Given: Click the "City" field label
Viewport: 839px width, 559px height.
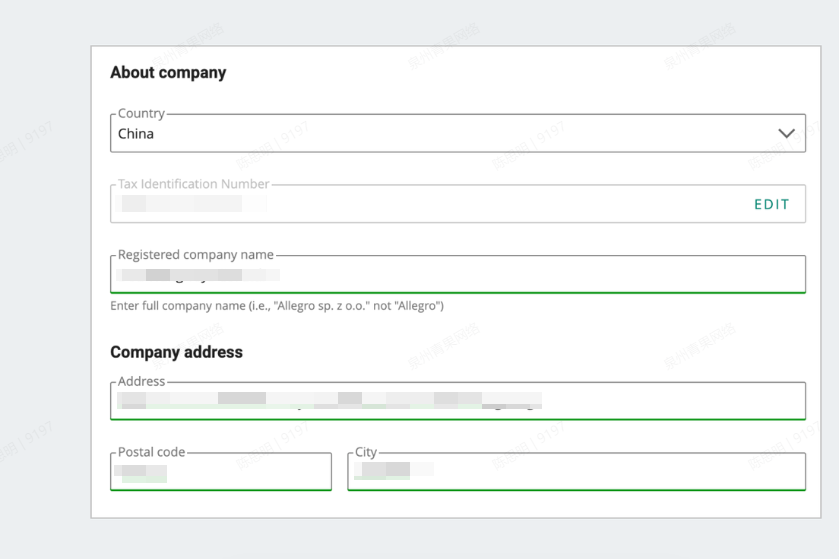Looking at the screenshot, I should [366, 452].
